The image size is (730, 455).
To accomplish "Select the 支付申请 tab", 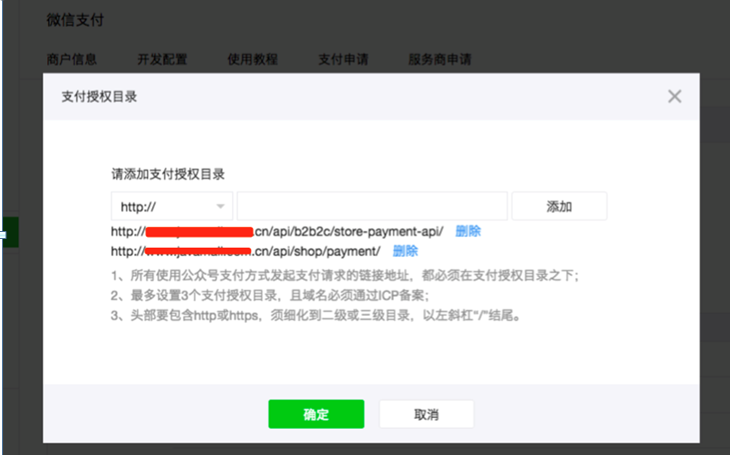I will point(343,58).
